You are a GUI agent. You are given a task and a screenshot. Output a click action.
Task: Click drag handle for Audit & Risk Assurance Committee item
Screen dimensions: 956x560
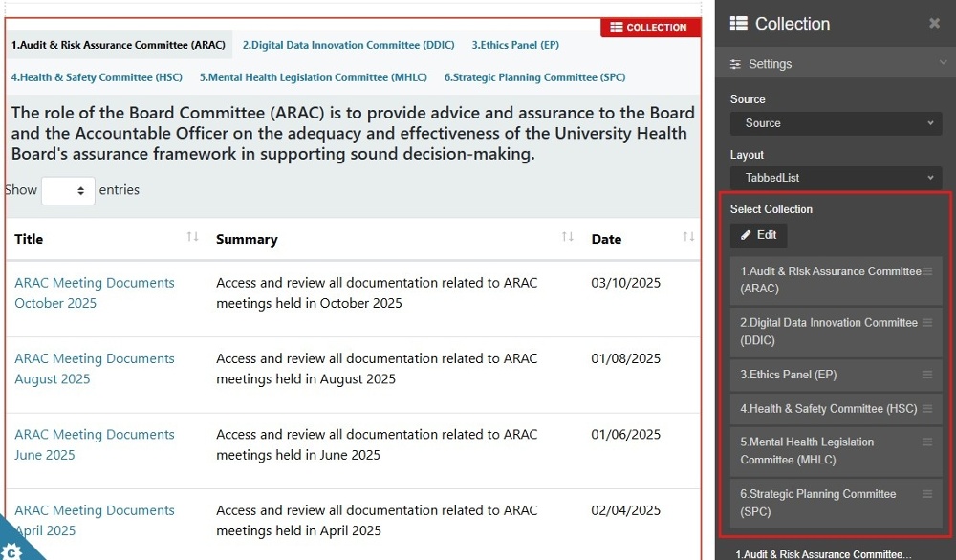point(927,271)
